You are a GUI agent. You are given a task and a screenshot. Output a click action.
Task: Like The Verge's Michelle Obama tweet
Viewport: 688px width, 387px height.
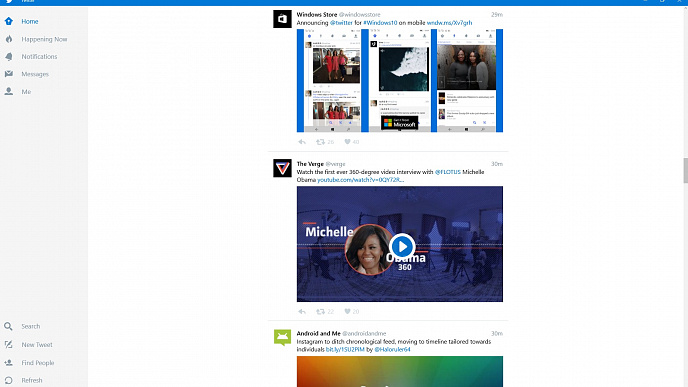pyautogui.click(x=347, y=312)
